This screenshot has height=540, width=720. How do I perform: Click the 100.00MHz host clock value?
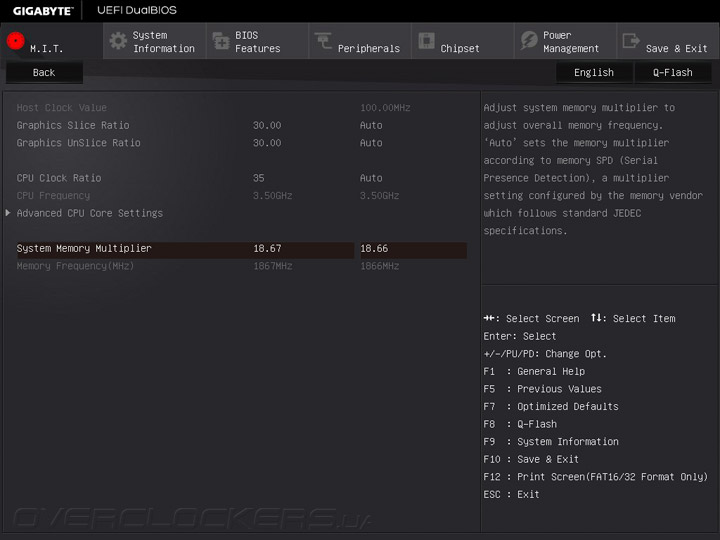click(385, 108)
